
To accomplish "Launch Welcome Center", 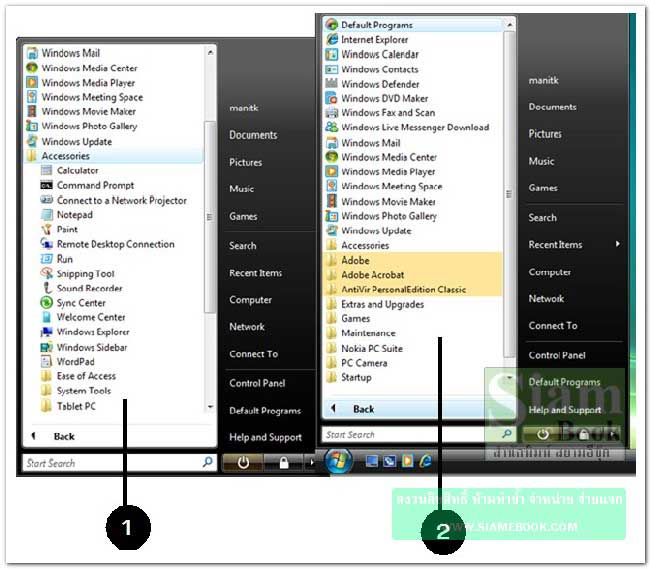I will tap(83, 317).
